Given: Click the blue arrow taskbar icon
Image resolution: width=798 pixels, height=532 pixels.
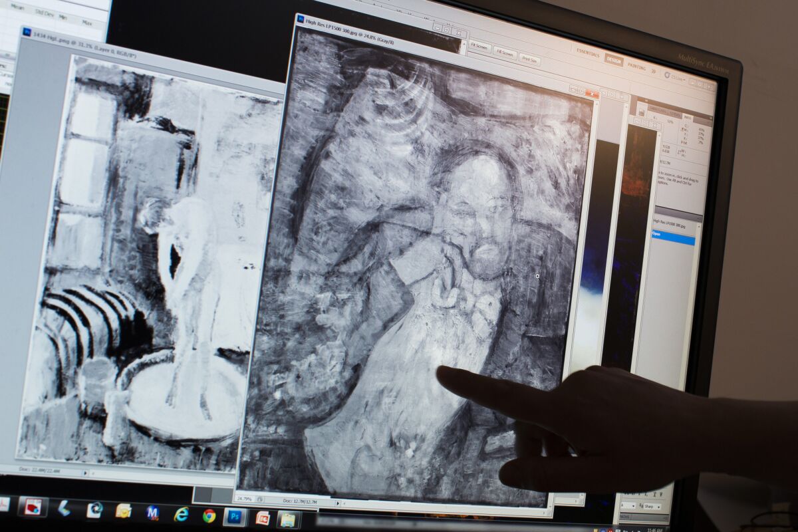Looking at the screenshot, I should (x=64, y=508).
